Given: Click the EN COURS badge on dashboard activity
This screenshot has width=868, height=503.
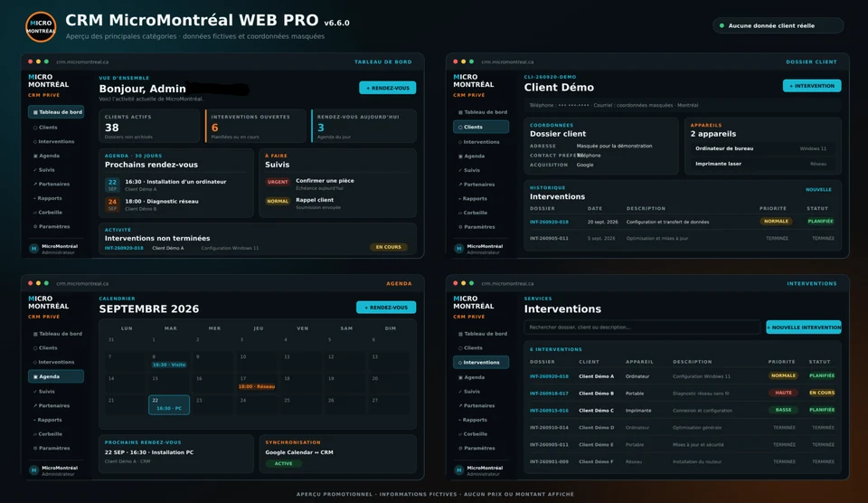Looking at the screenshot, I should (389, 247).
